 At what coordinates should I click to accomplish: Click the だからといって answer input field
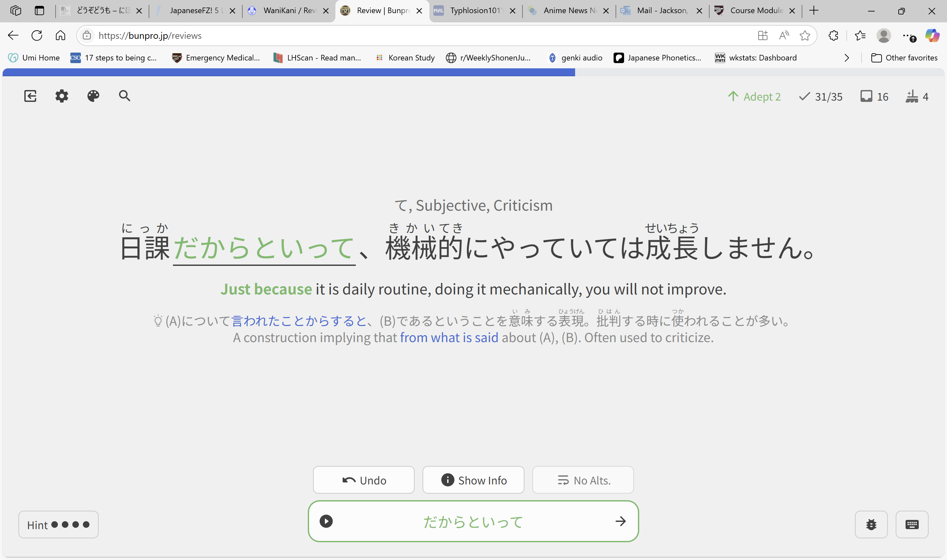[473, 521]
